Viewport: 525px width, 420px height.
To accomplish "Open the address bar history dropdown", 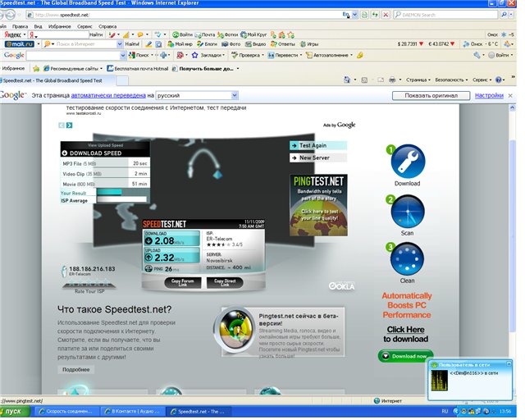I will (x=355, y=15).
